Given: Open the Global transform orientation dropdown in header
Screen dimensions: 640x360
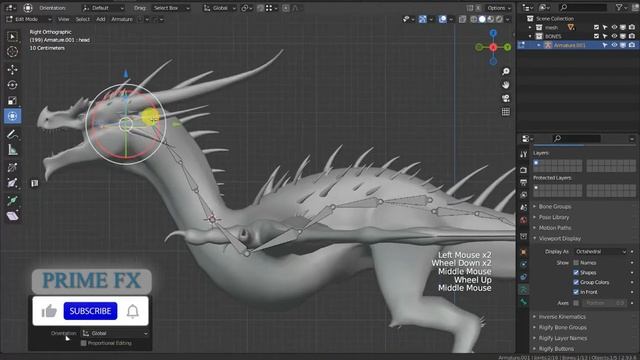Looking at the screenshot, I should pos(220,8).
